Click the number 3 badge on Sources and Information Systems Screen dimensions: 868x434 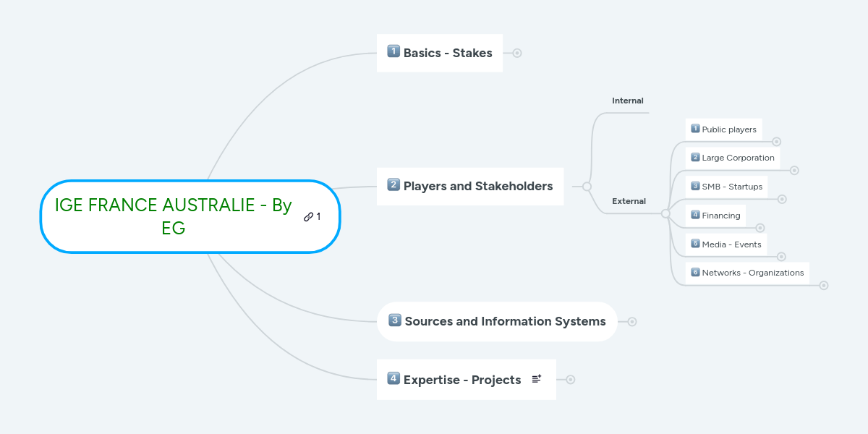click(x=395, y=320)
